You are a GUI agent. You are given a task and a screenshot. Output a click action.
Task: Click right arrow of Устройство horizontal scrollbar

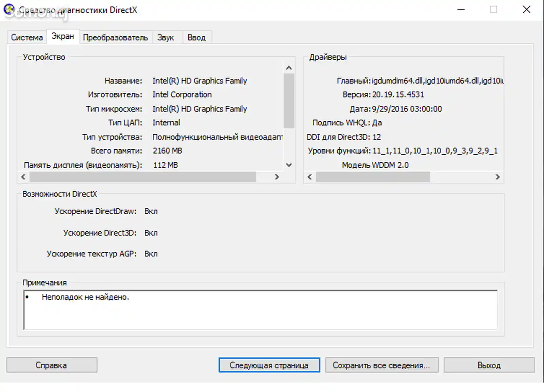(277, 177)
